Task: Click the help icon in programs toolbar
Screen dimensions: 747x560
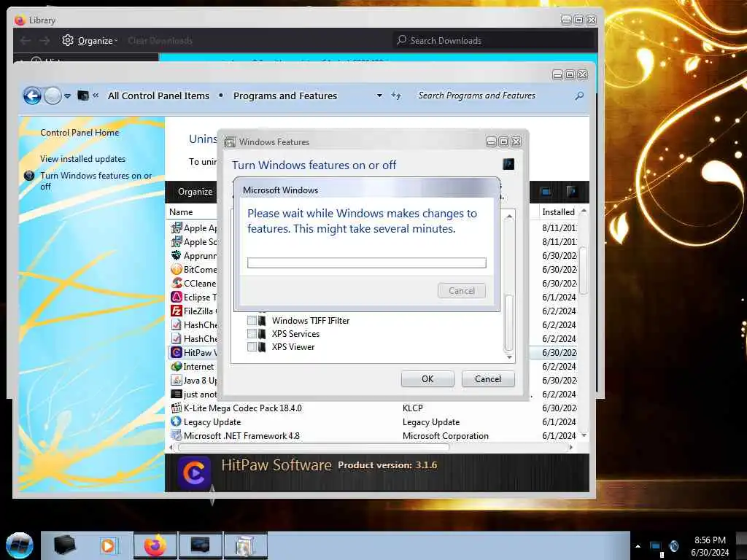Action: click(572, 192)
